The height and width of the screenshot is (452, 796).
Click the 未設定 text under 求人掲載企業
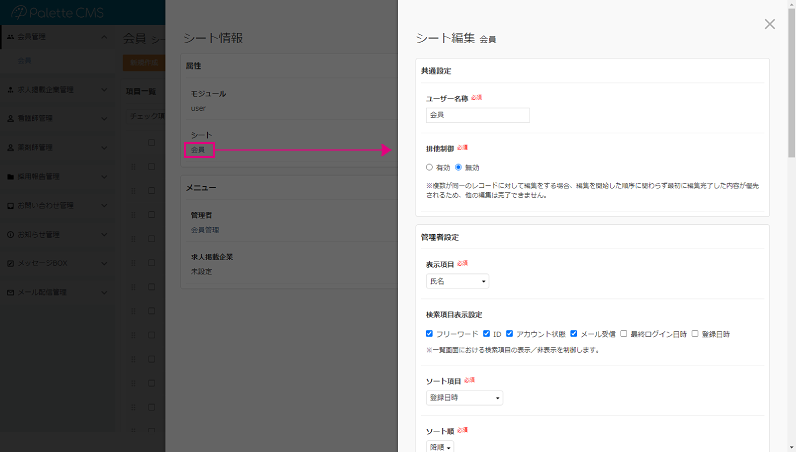pyautogui.click(x=202, y=272)
